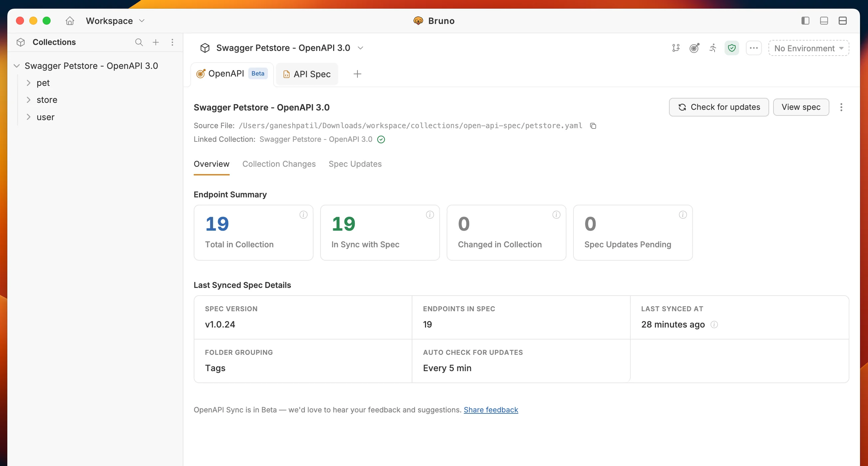Click info icon on Total in Collection card
Screen dimensions: 868x466
click(x=303, y=215)
